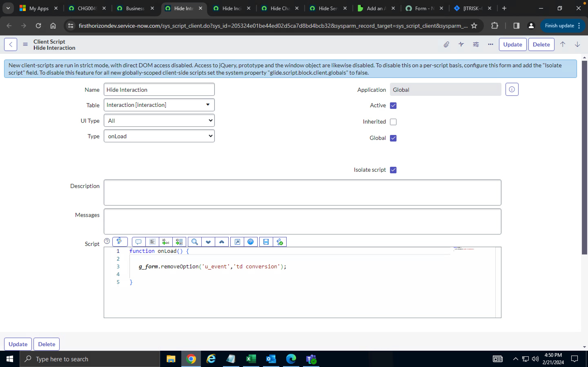Attach a file using the paperclip icon
Viewport: 588px width, 367px height.
(446, 44)
